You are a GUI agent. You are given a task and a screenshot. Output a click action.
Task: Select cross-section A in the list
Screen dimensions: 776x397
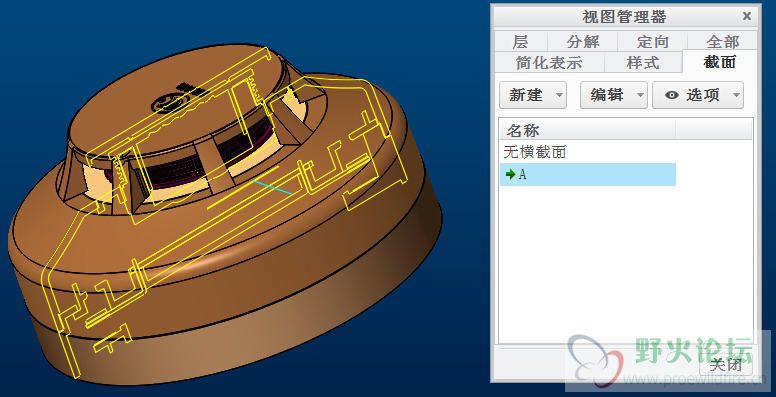point(588,174)
